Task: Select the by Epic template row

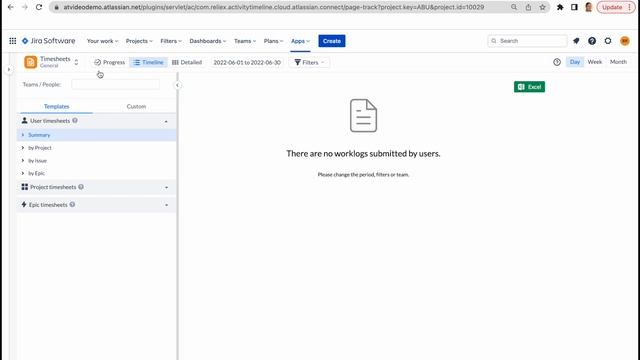Action: tap(97, 173)
